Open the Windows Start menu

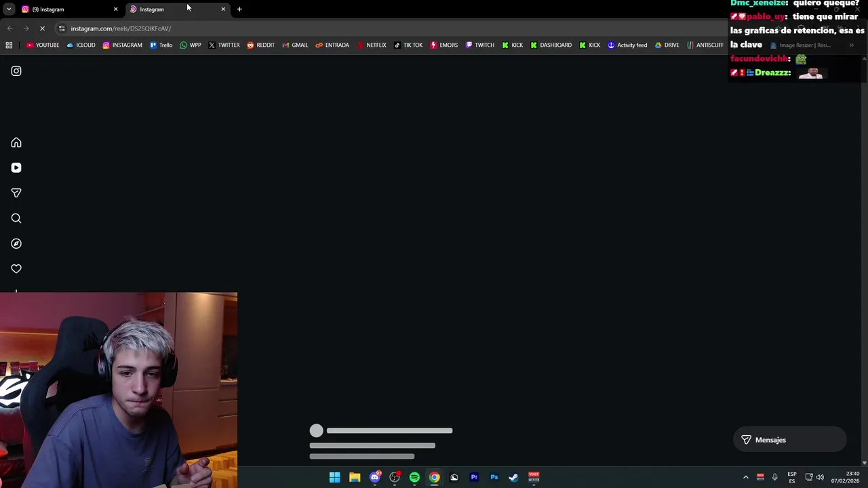[x=334, y=477]
